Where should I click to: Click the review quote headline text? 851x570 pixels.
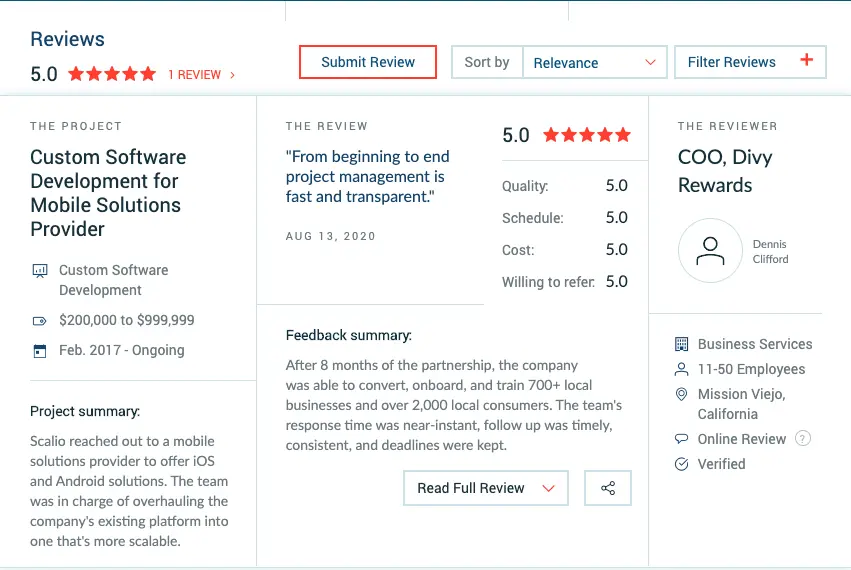coord(367,177)
